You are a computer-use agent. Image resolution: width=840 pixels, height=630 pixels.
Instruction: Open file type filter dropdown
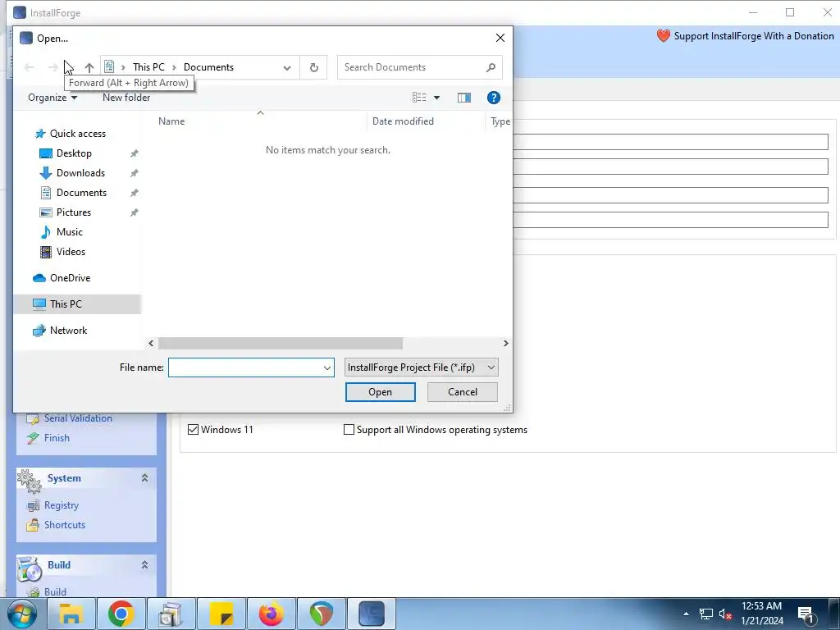(x=422, y=367)
